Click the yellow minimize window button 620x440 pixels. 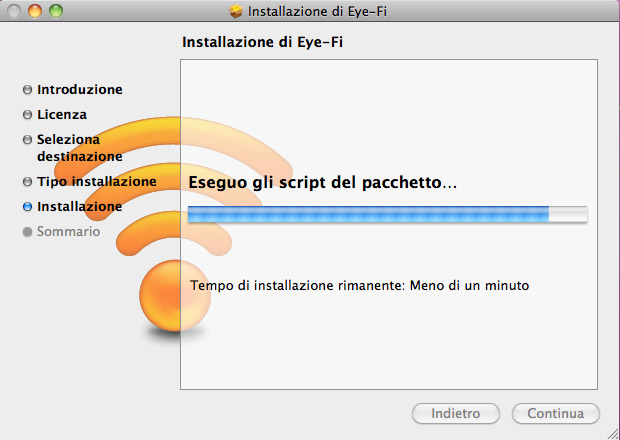[x=35, y=11]
